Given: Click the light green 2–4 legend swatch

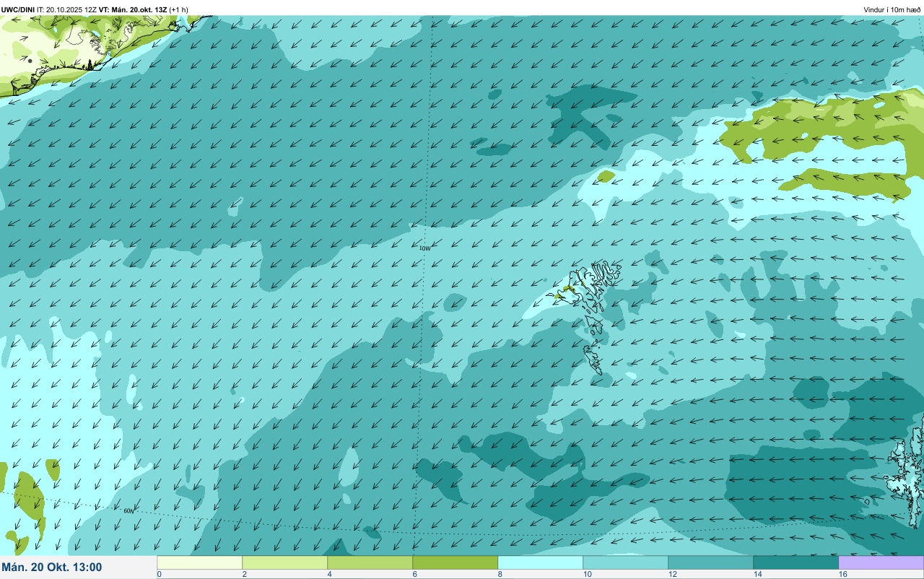Looking at the screenshot, I should tap(285, 562).
